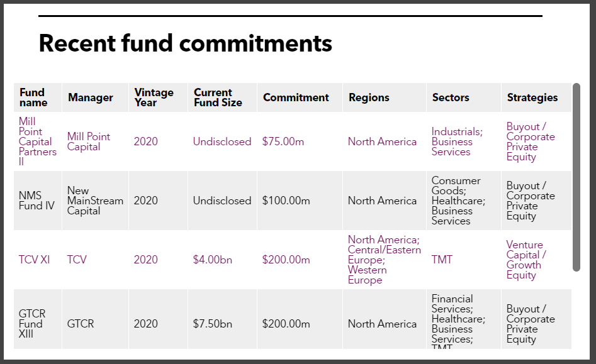596x364 pixels.
Task: Click the 'Manager' column header
Action: point(96,97)
